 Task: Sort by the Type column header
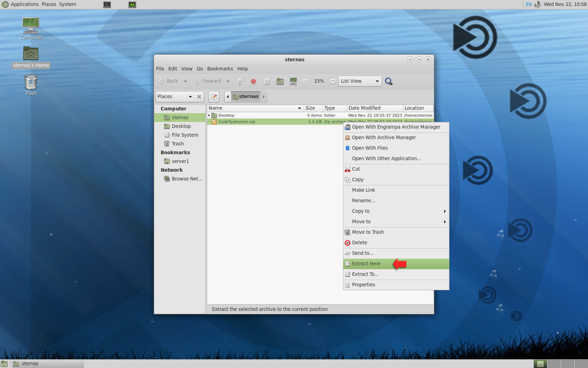[x=335, y=108]
